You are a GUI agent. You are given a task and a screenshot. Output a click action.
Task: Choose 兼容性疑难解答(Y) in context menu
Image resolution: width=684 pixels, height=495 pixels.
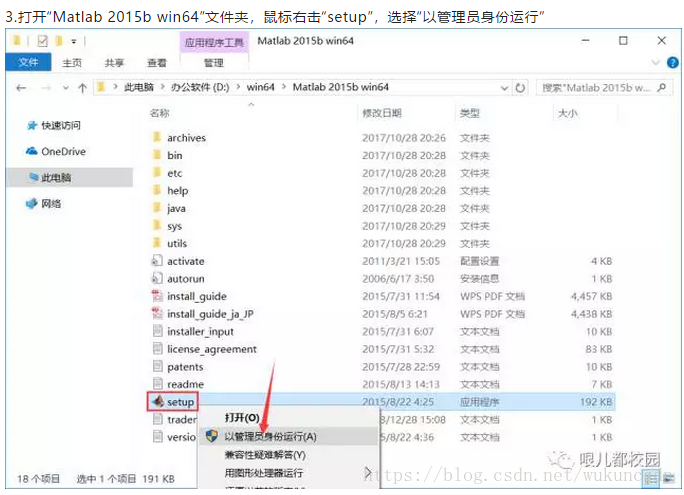pos(265,455)
